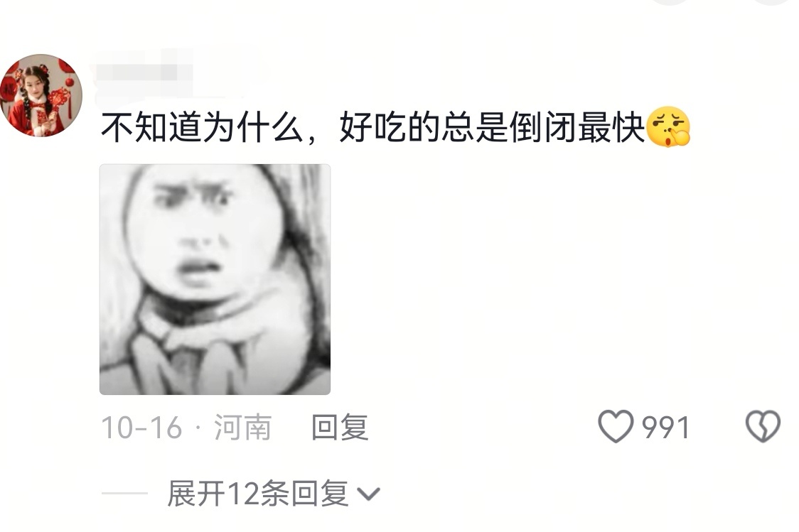Tap the chevron beside 展开12条回复

click(x=368, y=494)
